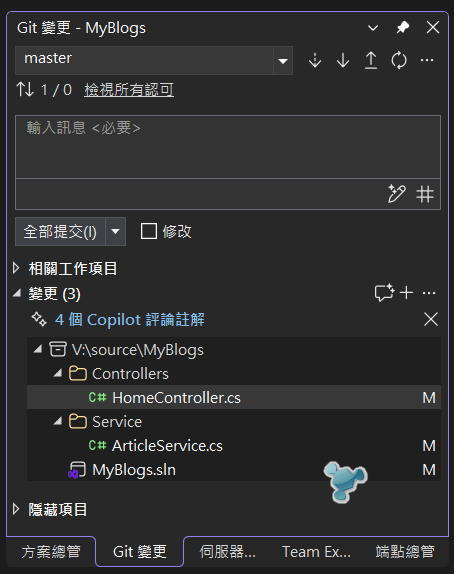Switch to the 方案總管 tab

[x=51, y=551]
